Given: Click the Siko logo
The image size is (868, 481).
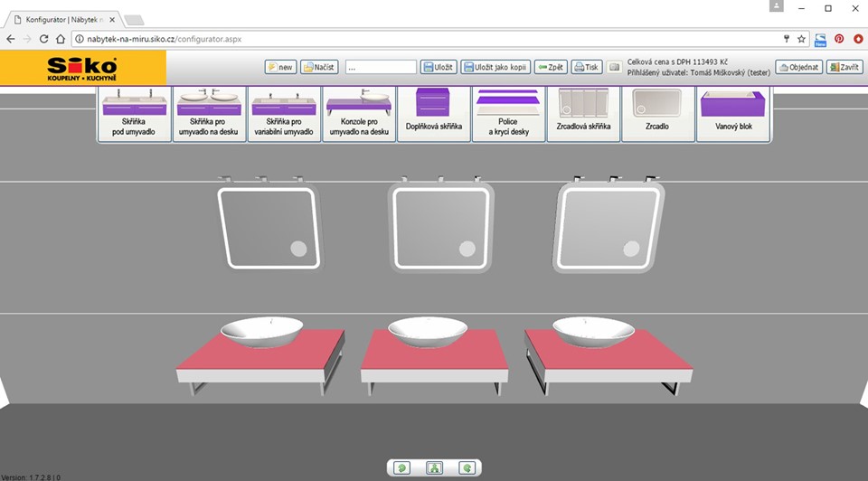Looking at the screenshot, I should pos(82,68).
